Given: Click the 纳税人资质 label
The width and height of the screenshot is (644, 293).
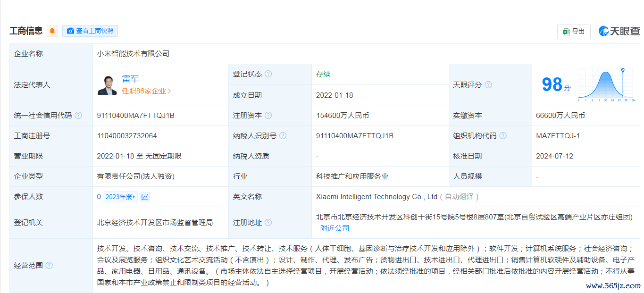Looking at the screenshot, I should pyautogui.click(x=251, y=156).
